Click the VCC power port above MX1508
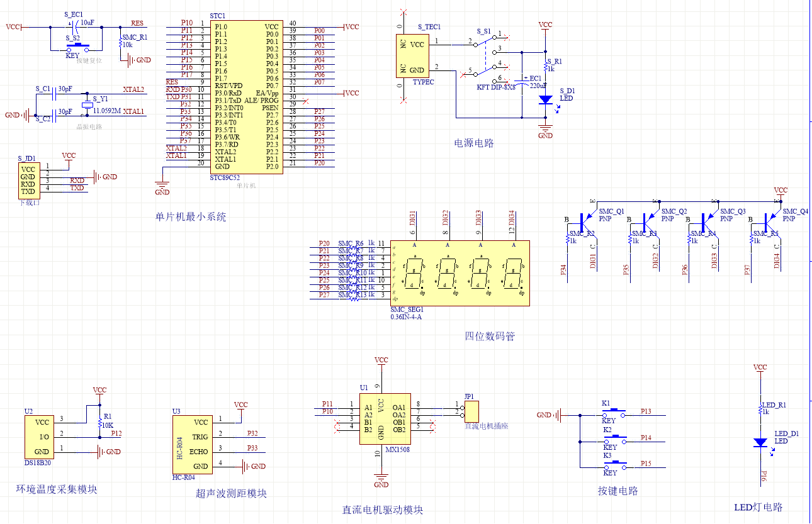 [381, 363]
